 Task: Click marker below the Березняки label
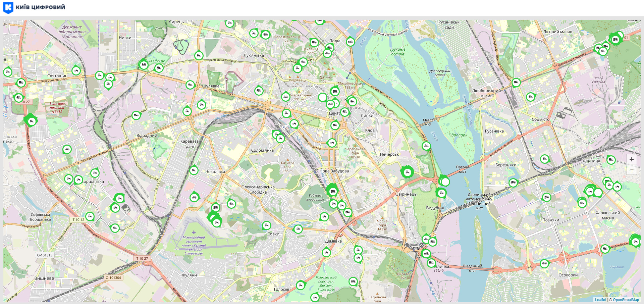513,183
